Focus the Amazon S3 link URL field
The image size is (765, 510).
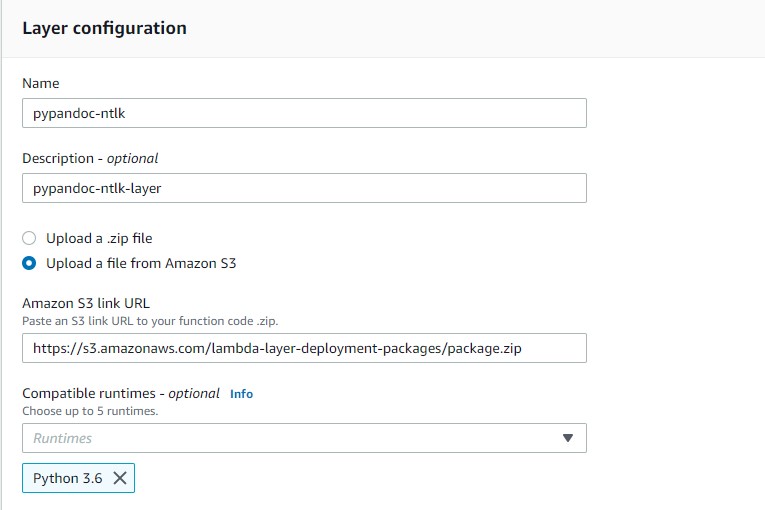click(304, 348)
